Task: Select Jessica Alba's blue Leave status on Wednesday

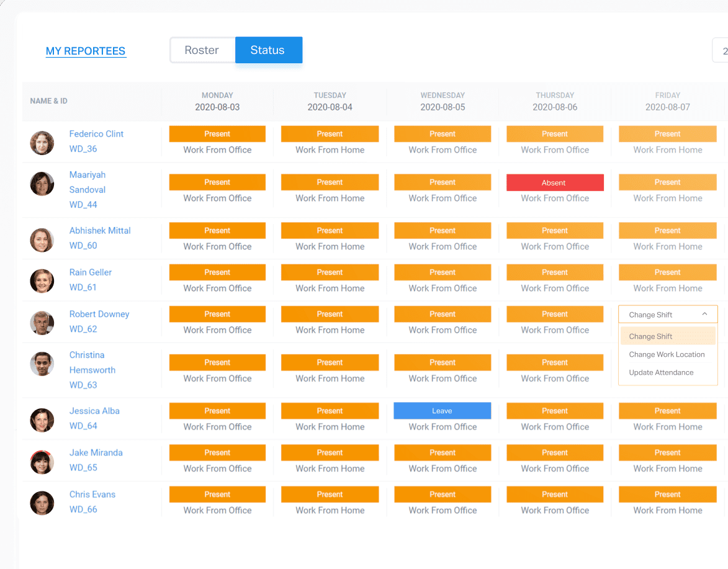Action: point(442,411)
